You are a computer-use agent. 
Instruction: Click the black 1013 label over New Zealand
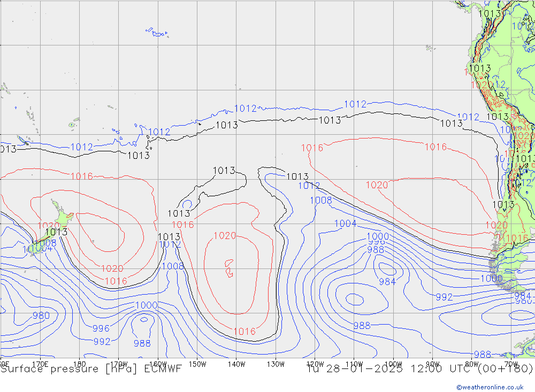[x=56, y=232]
